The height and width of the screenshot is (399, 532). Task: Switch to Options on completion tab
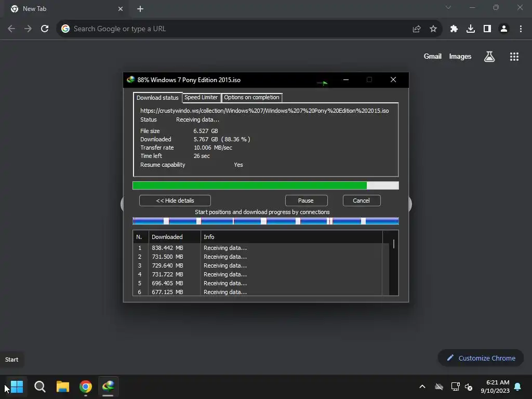pyautogui.click(x=251, y=97)
